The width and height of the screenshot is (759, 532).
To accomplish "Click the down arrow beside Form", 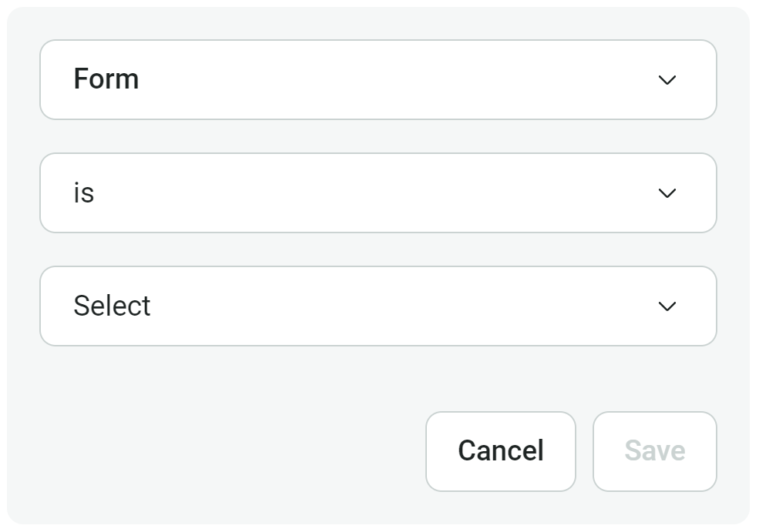I will (x=667, y=80).
